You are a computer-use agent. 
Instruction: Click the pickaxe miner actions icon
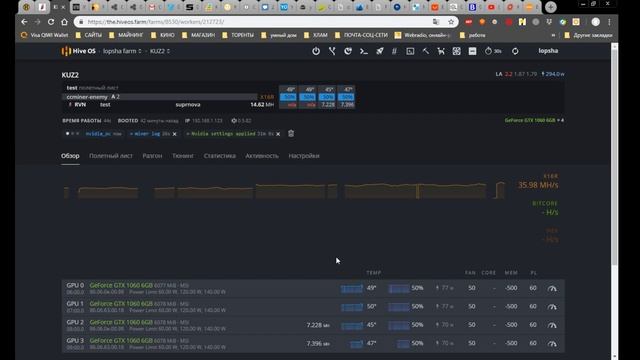tap(426, 51)
